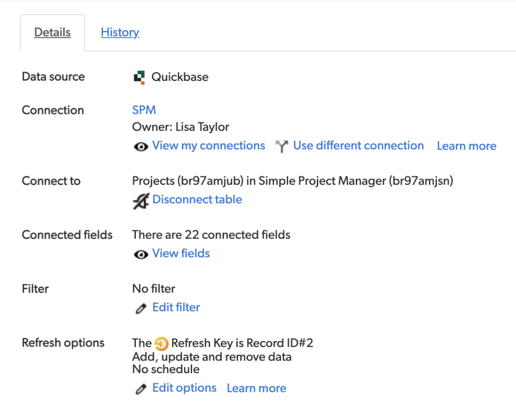Open Learn more in the Connection row
Image resolution: width=516 pixels, height=420 pixels.
click(x=467, y=146)
